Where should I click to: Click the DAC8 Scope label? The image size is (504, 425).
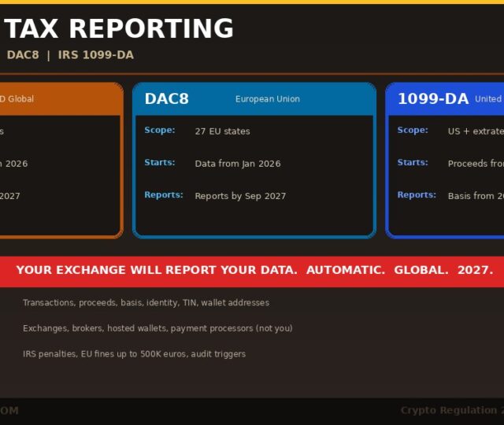point(160,130)
